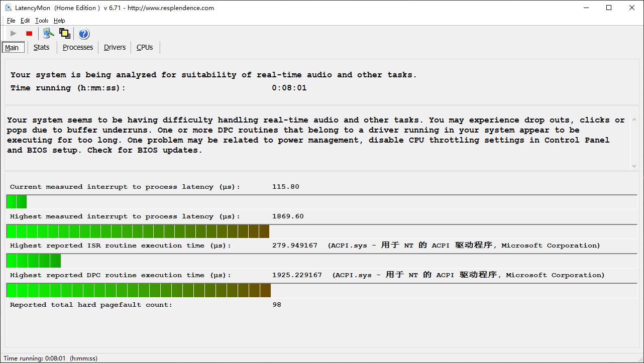
Task: Click the current interrupt latency bar
Action: [x=321, y=202]
